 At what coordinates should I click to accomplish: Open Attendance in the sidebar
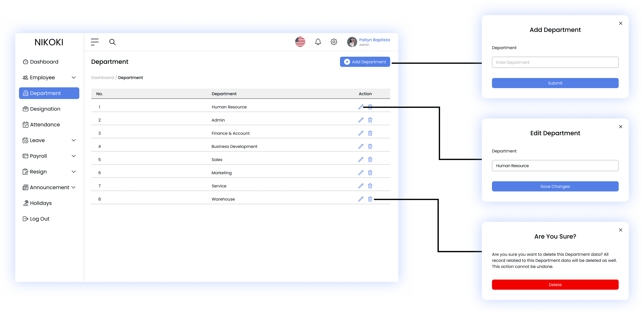point(41,125)
